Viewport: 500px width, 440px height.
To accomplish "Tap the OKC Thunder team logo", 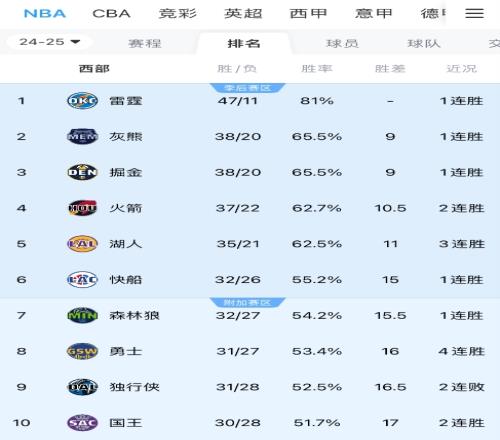I will pyautogui.click(x=82, y=101).
